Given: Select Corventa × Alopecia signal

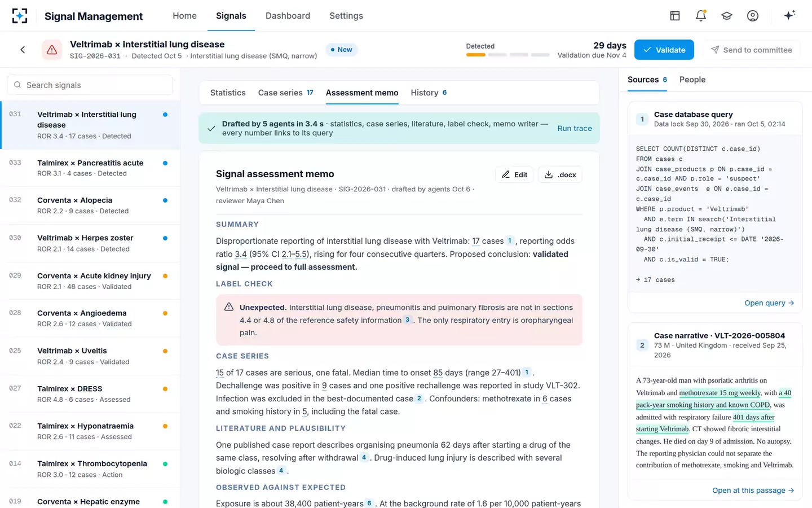Looking at the screenshot, I should pyautogui.click(x=90, y=205).
